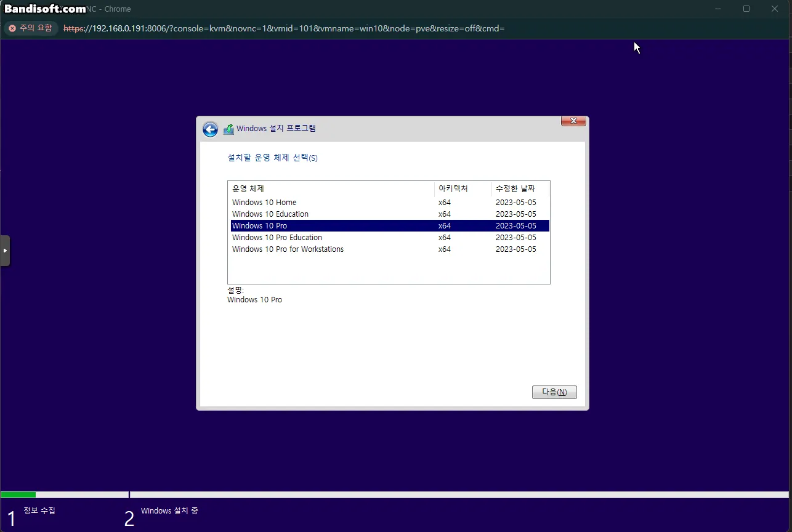
Task: Click the '설치할 운영 체제 선택(S)' heading
Action: [273, 158]
